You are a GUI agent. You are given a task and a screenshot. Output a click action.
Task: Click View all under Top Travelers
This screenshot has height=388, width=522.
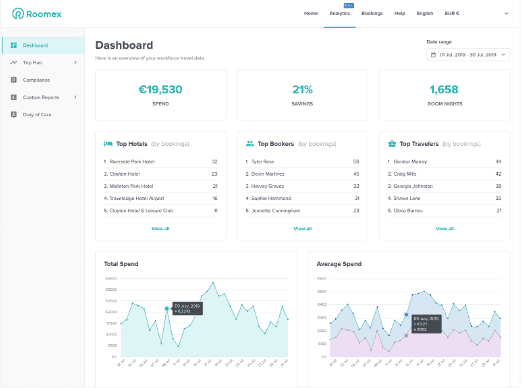(x=445, y=228)
